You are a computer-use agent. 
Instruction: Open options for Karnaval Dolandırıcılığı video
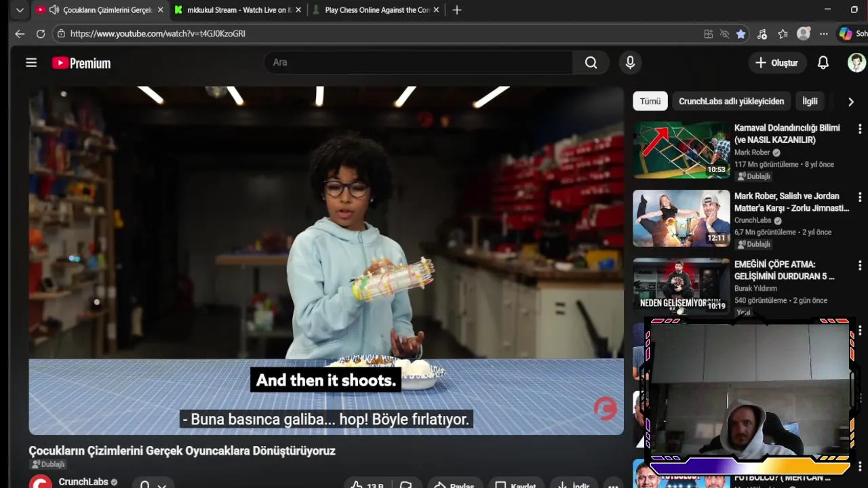click(860, 129)
